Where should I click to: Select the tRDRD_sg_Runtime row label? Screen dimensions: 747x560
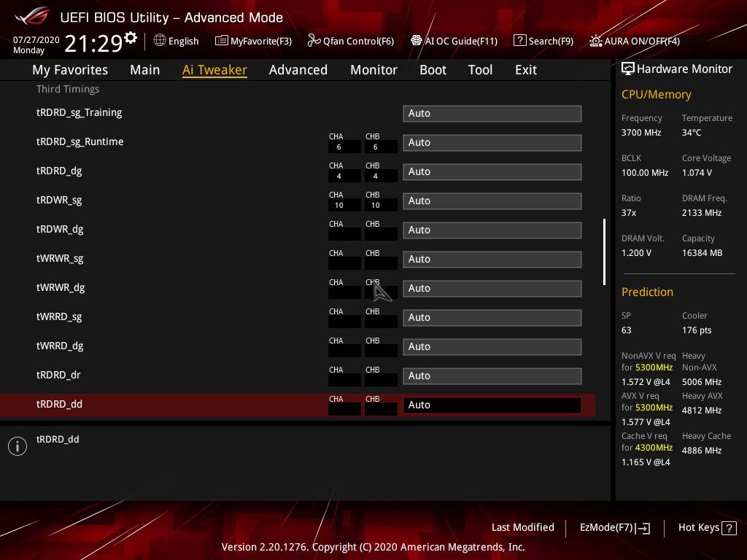(x=80, y=142)
